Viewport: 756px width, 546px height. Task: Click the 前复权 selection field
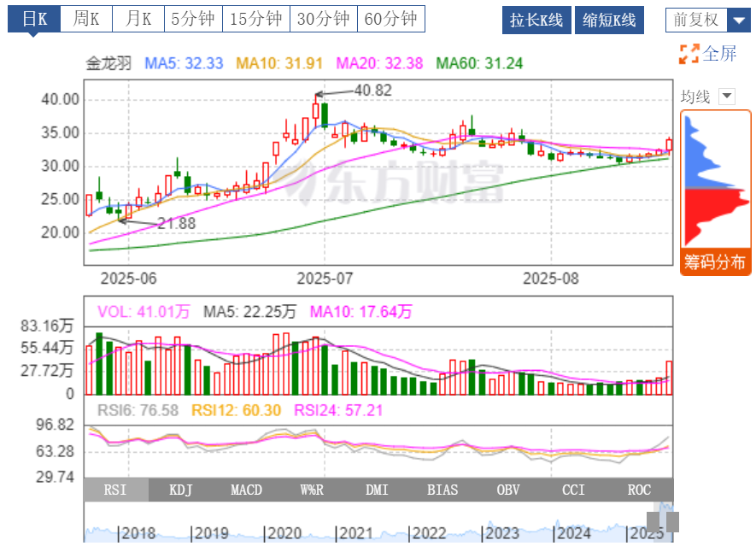point(696,21)
